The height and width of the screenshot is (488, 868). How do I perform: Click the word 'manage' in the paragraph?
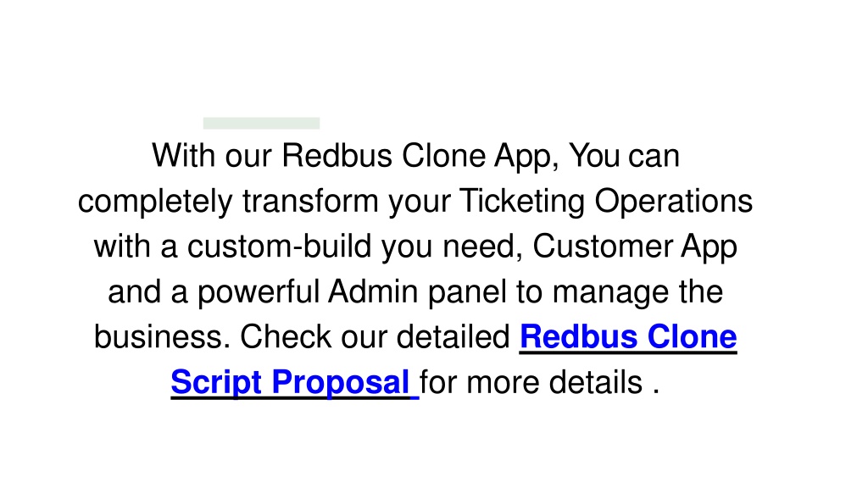tap(610, 292)
